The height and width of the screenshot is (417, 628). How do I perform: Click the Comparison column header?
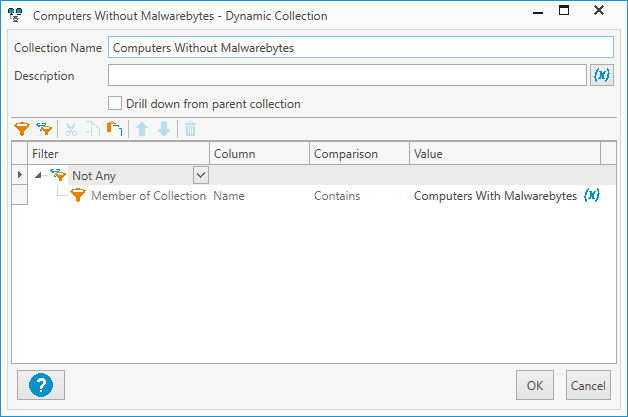pyautogui.click(x=359, y=153)
